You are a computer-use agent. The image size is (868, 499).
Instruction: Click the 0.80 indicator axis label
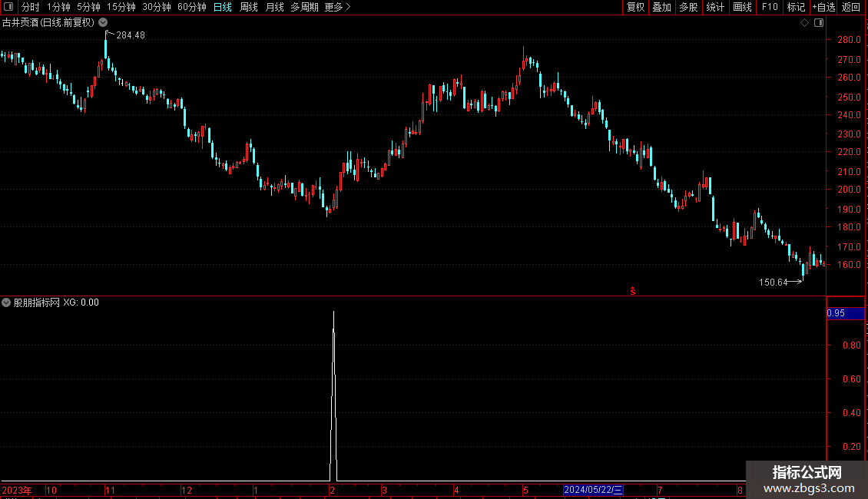[851, 345]
